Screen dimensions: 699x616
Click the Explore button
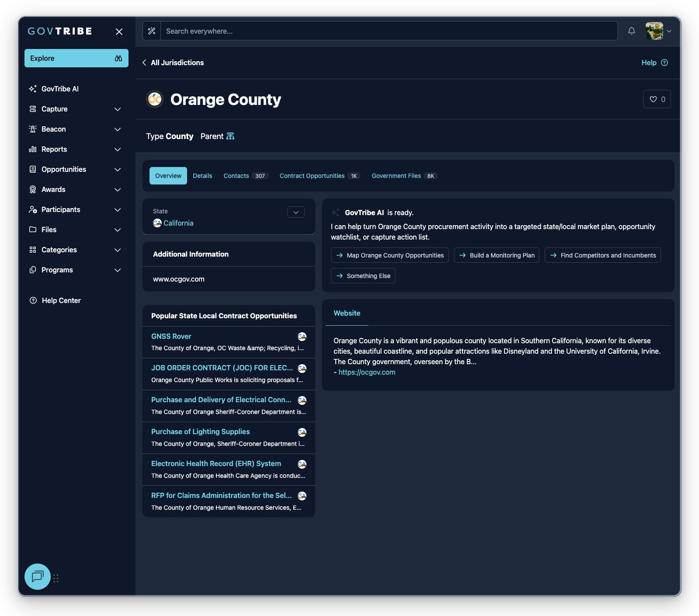point(77,58)
